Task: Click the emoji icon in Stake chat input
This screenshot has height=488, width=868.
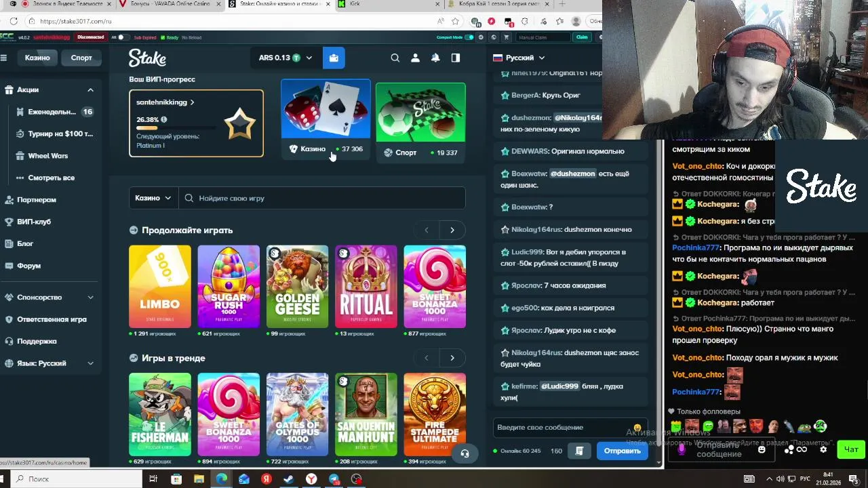Action: (637, 428)
